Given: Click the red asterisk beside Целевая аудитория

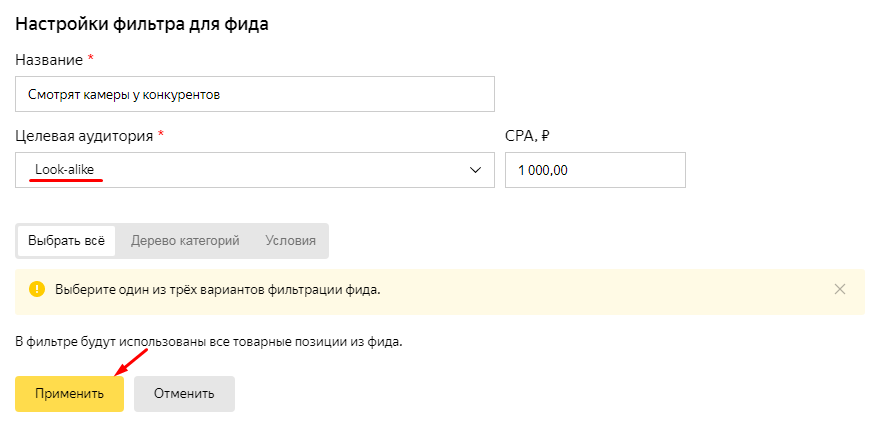Looking at the screenshot, I should pos(161,134).
